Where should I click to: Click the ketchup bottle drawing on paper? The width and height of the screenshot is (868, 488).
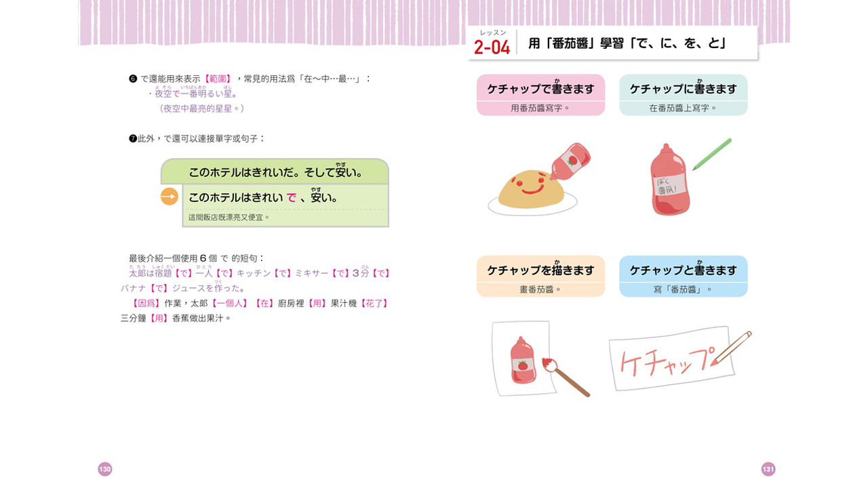(x=522, y=359)
